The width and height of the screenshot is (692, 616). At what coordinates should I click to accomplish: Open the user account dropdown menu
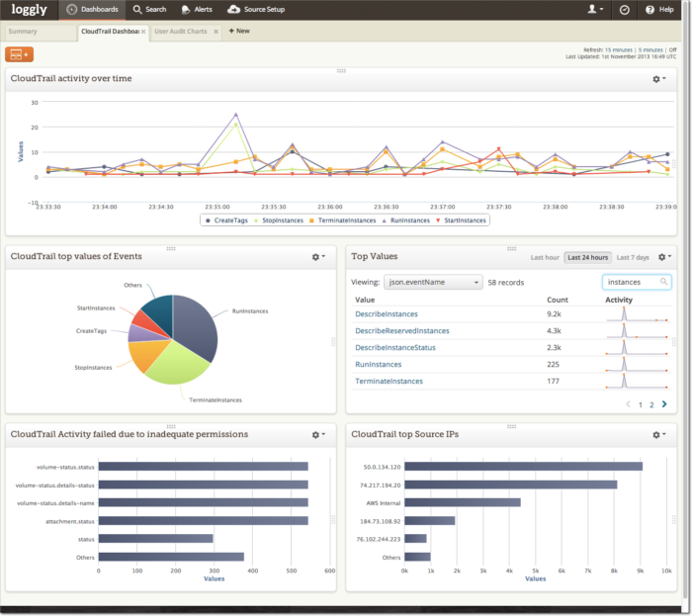click(x=596, y=9)
